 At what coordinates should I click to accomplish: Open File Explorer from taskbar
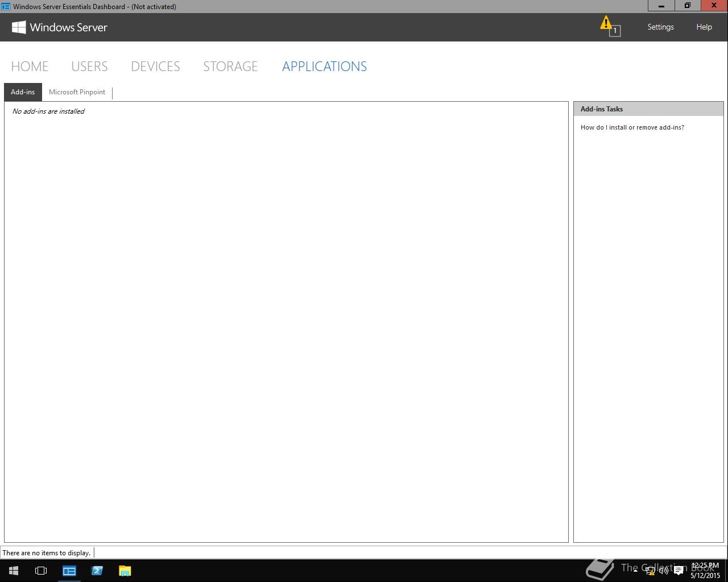click(x=125, y=571)
